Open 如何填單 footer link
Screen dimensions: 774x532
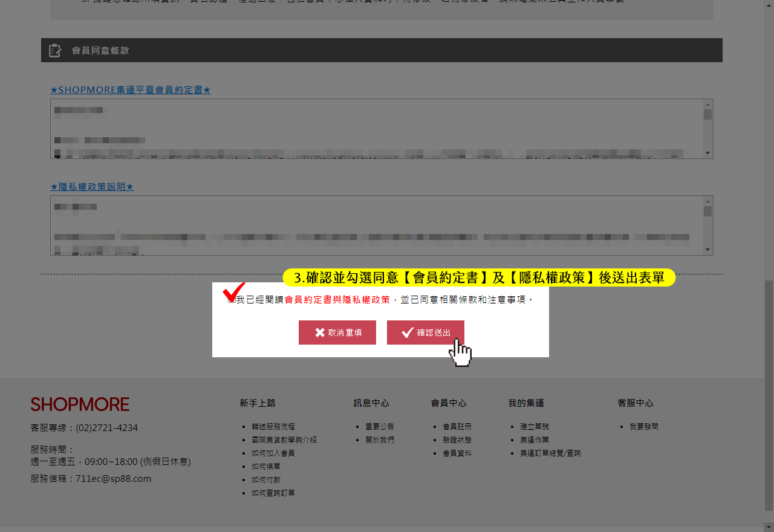266,467
